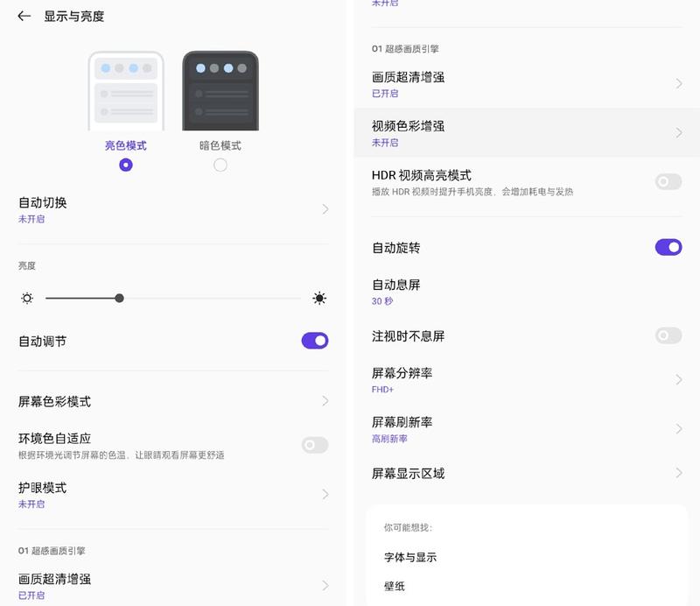Open 屏幕色彩模式 settings

coord(173,401)
